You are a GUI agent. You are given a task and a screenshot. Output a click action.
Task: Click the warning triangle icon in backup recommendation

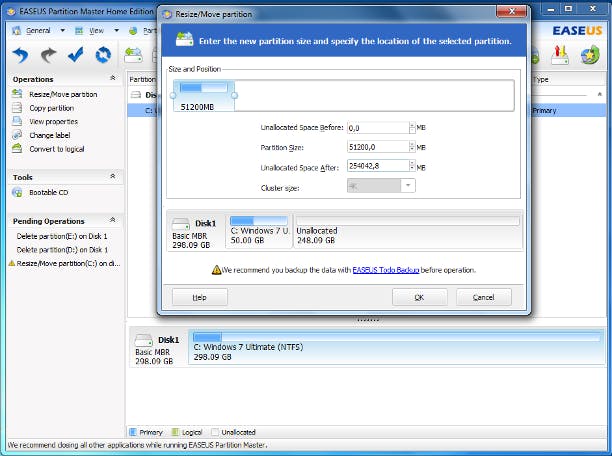point(216,270)
